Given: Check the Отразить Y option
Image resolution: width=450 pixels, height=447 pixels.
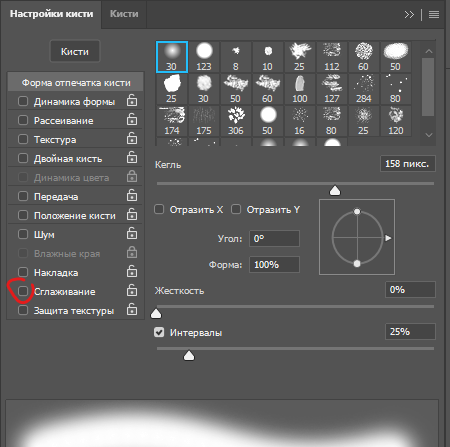Looking at the screenshot, I should click(x=236, y=209).
